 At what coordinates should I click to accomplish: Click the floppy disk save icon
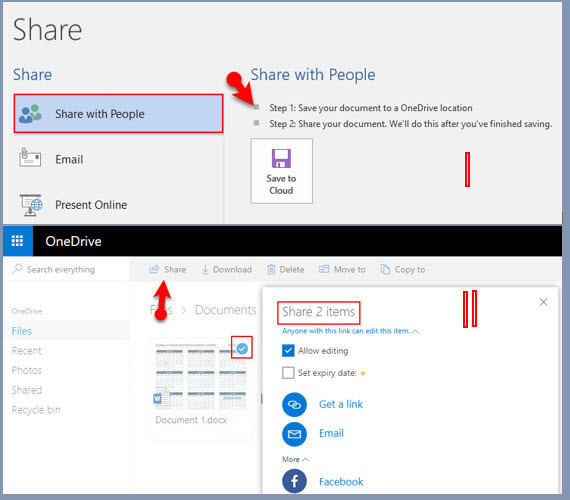tap(281, 158)
